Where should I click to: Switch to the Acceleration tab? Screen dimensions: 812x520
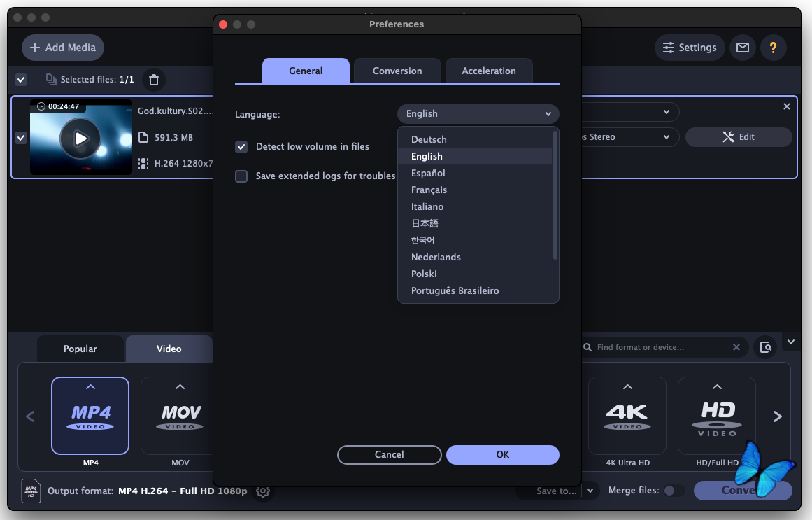[489, 71]
